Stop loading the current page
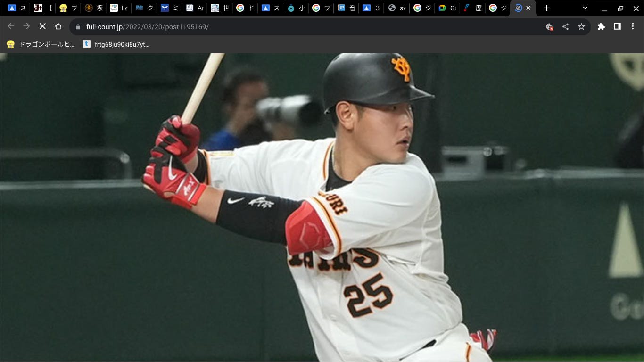Screen dimensions: 644x362 pos(42,26)
